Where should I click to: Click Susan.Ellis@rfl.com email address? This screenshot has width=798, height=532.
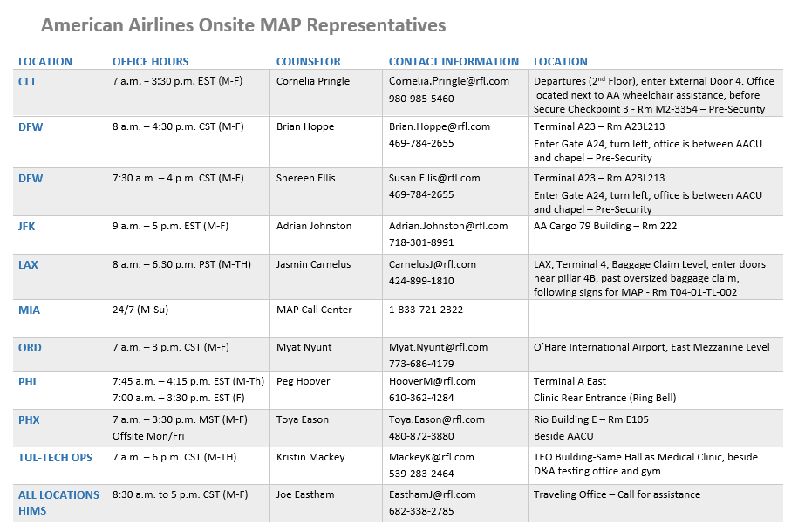[434, 178]
